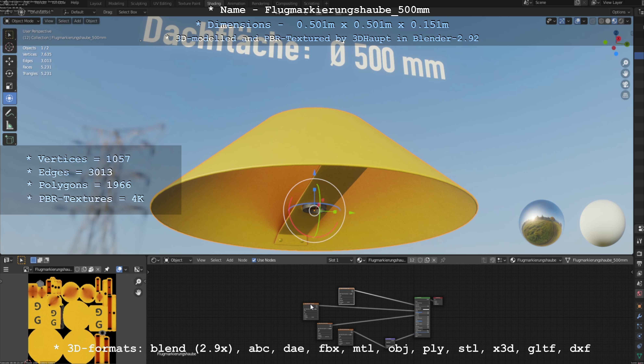644x364 pixels.
Task: Toggle node snapping in node editor header
Action: [492, 260]
